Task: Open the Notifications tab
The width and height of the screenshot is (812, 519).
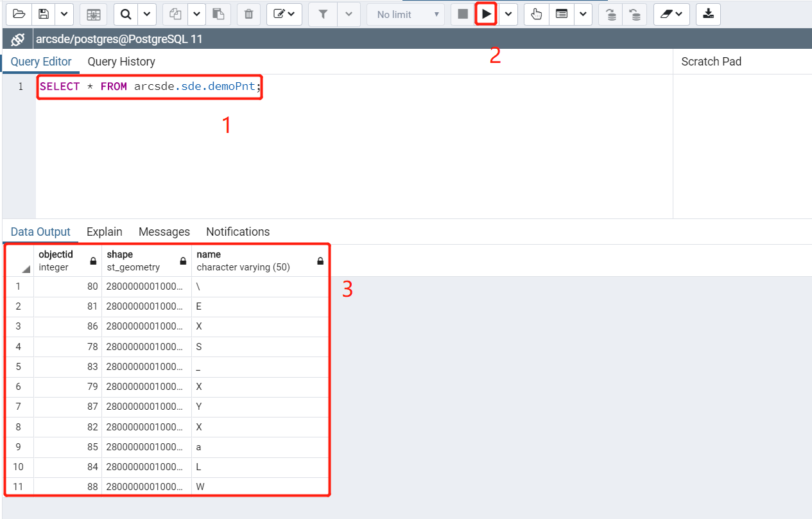Action: [238, 232]
